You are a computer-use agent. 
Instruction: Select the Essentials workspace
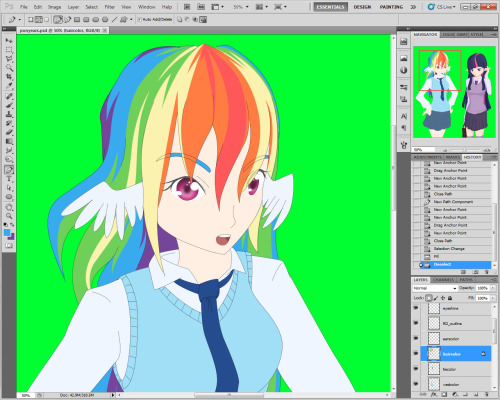tap(330, 7)
